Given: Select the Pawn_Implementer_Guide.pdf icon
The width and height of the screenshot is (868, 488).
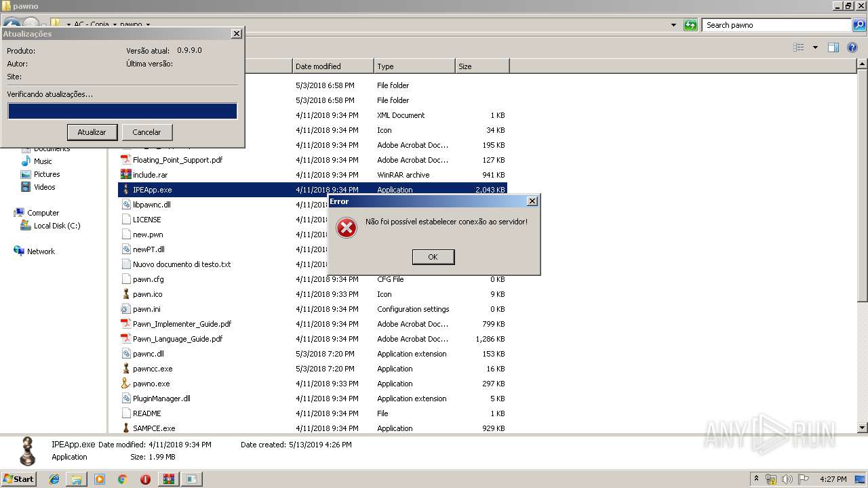Looking at the screenshot, I should (x=125, y=324).
